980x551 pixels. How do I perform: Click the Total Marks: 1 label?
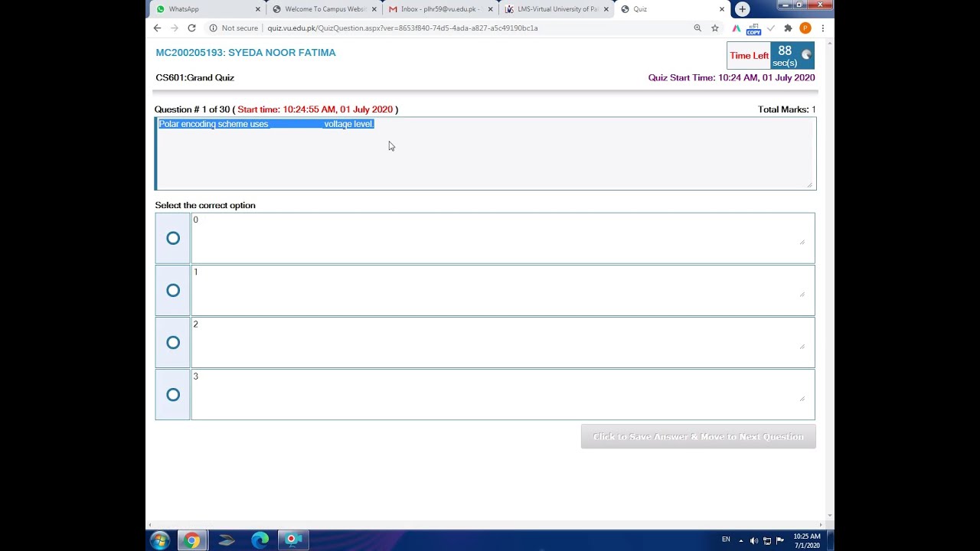[786, 109]
